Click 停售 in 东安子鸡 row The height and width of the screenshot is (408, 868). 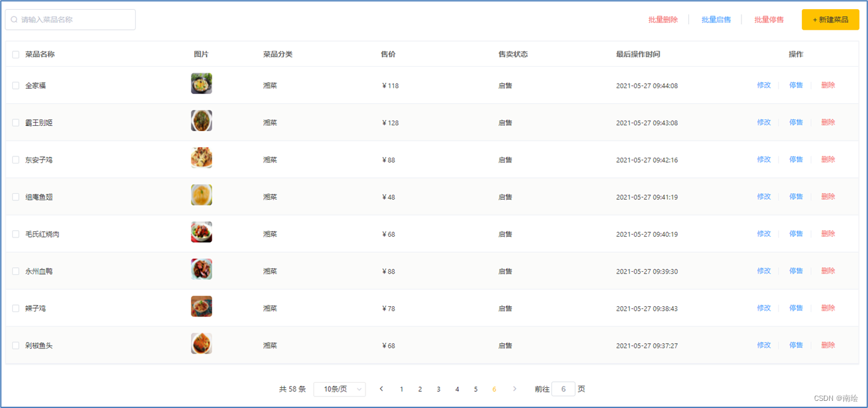796,159
